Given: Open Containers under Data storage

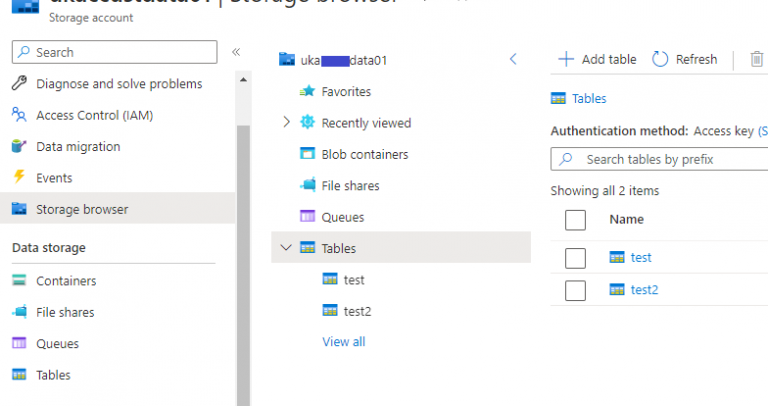Looking at the screenshot, I should (x=66, y=281).
